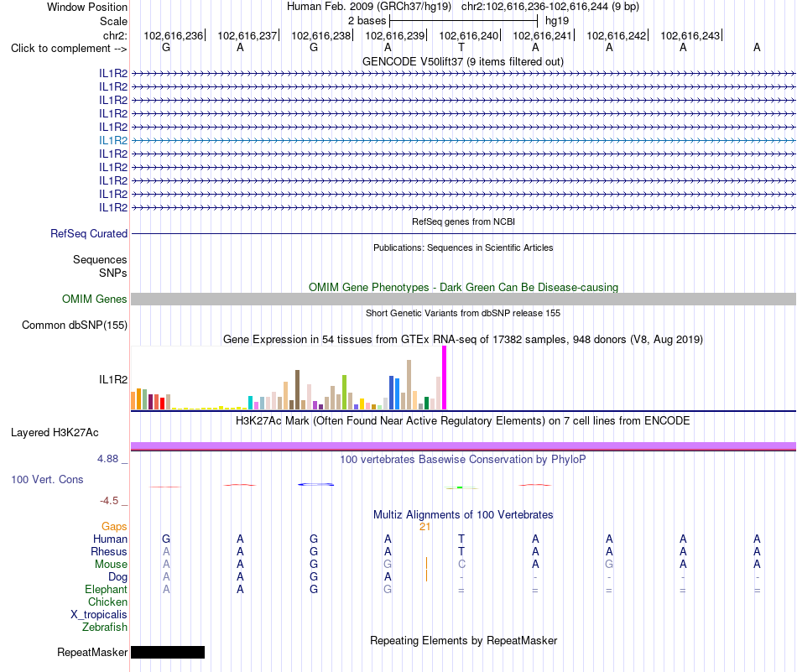Click the tallest tan GTEx expression bar
The width and height of the screenshot is (797, 672).
pos(409,385)
